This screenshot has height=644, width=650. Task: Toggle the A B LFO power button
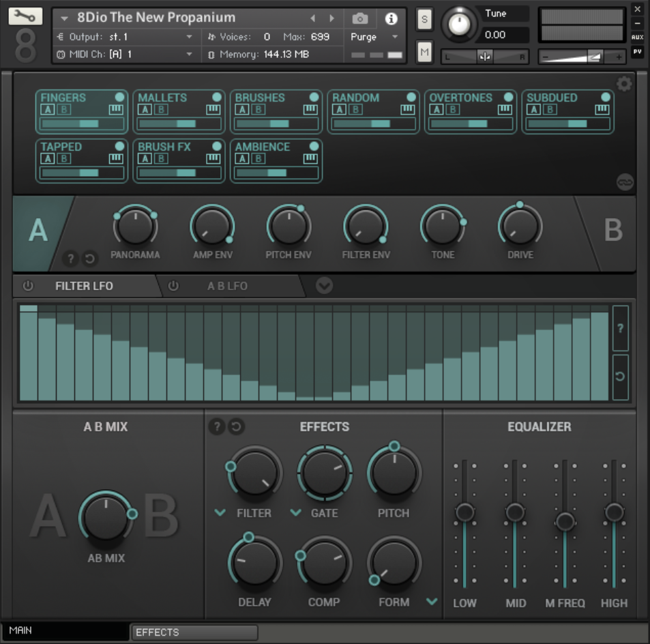point(173,286)
